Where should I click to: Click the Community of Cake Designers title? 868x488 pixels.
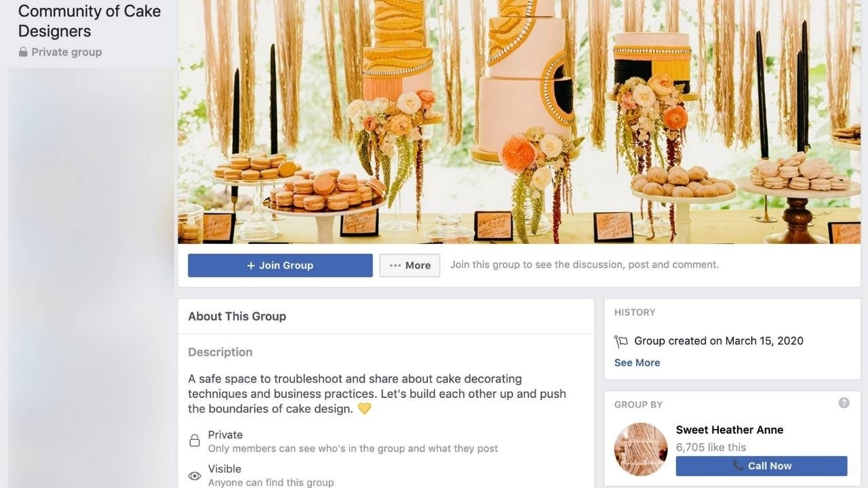[x=90, y=21]
